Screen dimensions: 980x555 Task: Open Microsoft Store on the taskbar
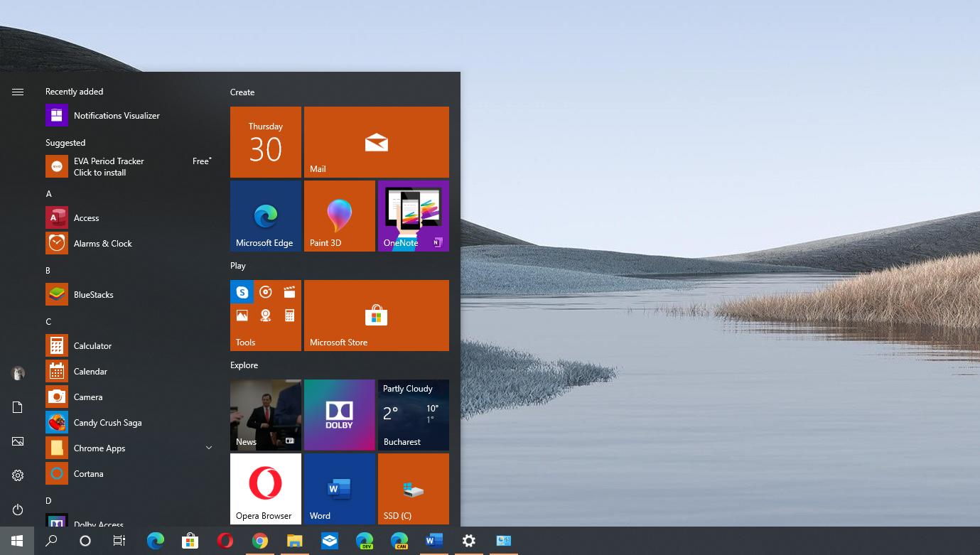pos(190,541)
